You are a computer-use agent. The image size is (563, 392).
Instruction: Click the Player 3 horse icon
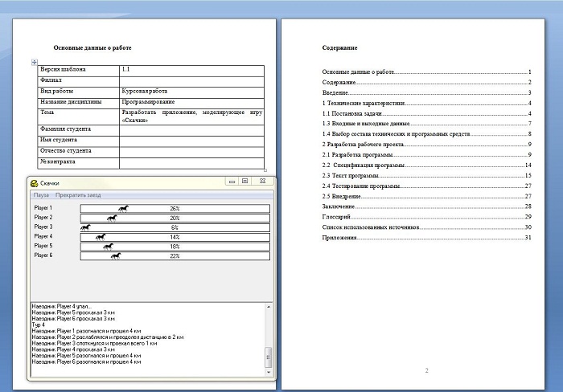85,227
